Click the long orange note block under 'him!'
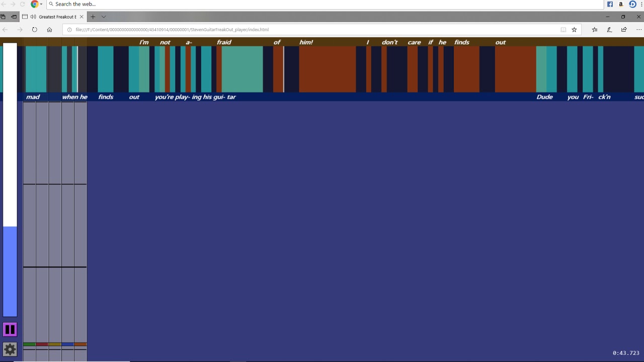This screenshot has width=644, height=362. 328,69
